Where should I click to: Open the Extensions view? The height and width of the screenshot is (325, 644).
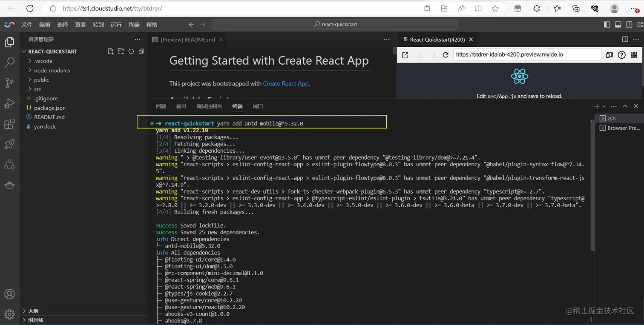click(x=9, y=124)
